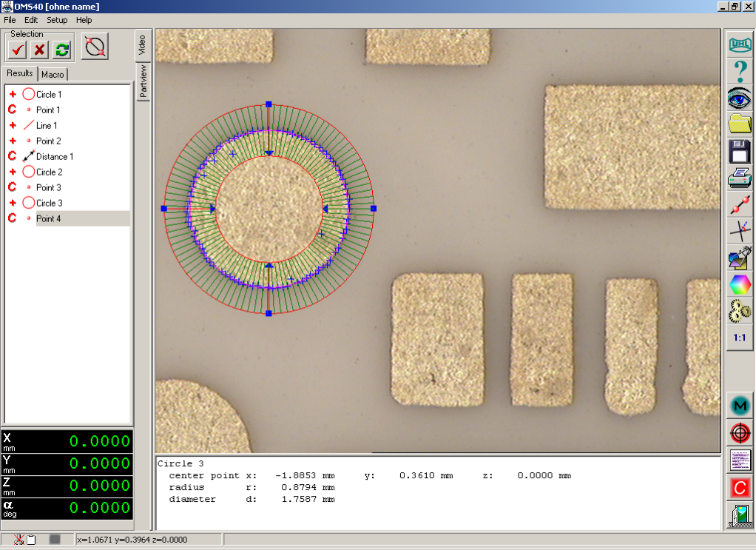Click the printer icon
Screen dimensions: 756x550
click(x=740, y=178)
